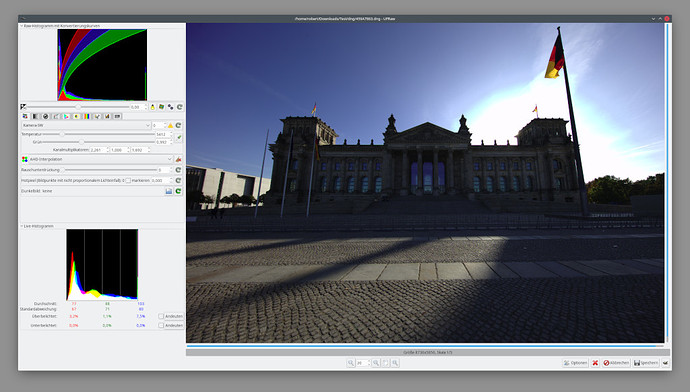Open the Color management tab
This screenshot has height=392, width=690.
coord(66,116)
